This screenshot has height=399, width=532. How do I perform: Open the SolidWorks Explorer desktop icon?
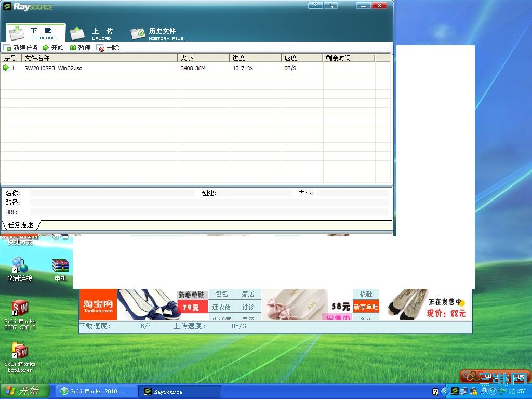tap(20, 358)
